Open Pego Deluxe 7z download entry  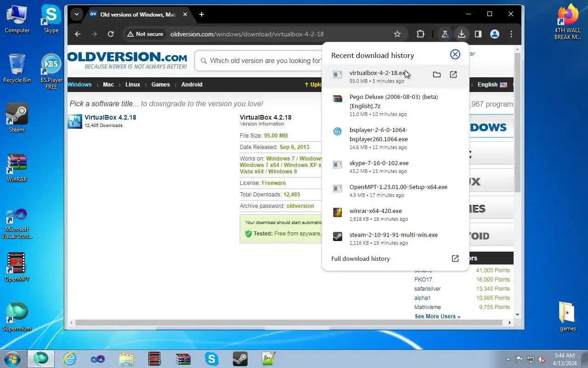coord(396,105)
